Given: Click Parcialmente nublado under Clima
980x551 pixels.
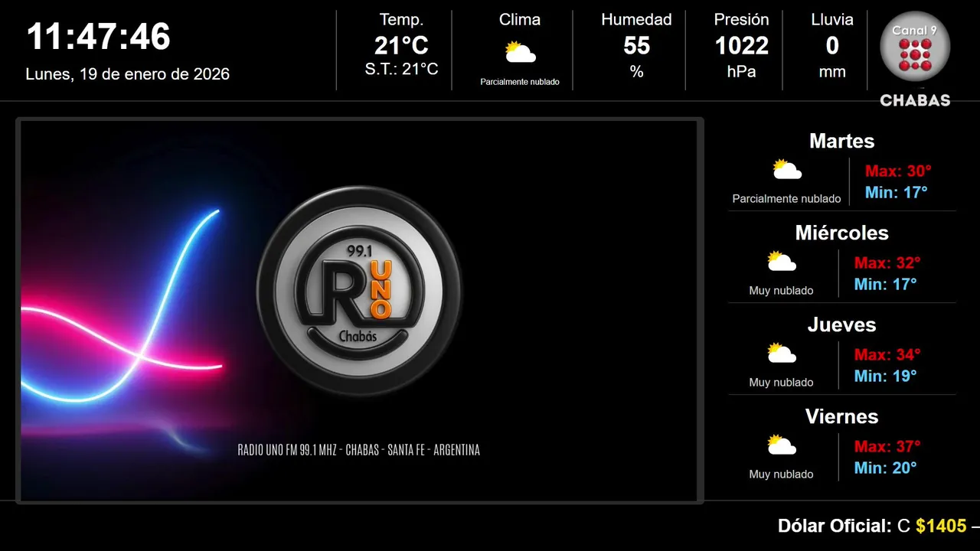Looking at the screenshot, I should 520,82.
